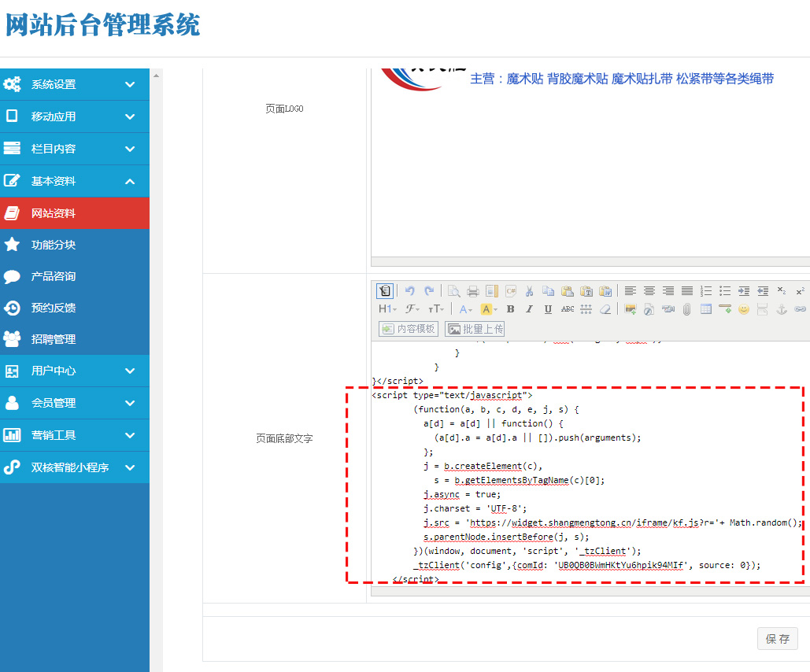Expand the 系统设置 menu
The height and width of the screenshot is (672, 810).
pos(75,84)
